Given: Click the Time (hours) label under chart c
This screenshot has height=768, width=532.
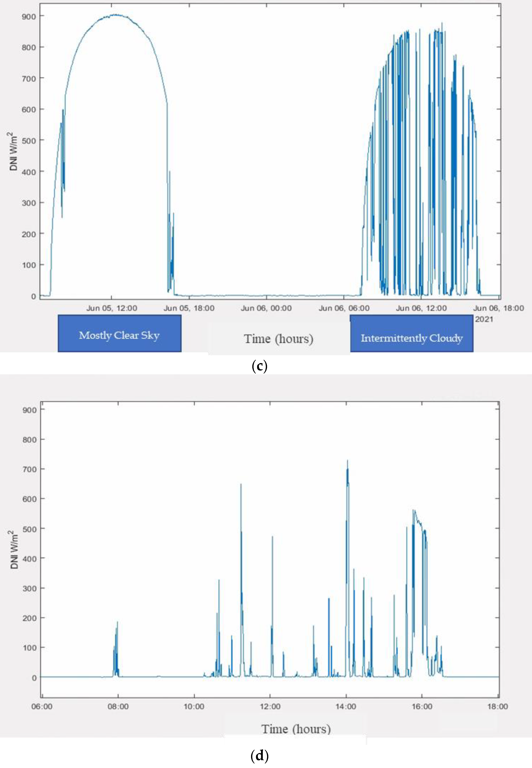Looking at the screenshot, I should [278, 339].
